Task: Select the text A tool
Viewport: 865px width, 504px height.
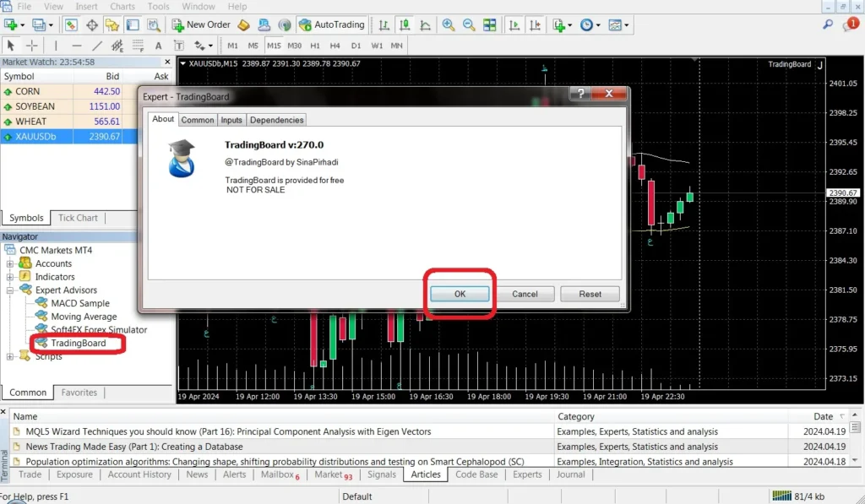Action: point(158,46)
